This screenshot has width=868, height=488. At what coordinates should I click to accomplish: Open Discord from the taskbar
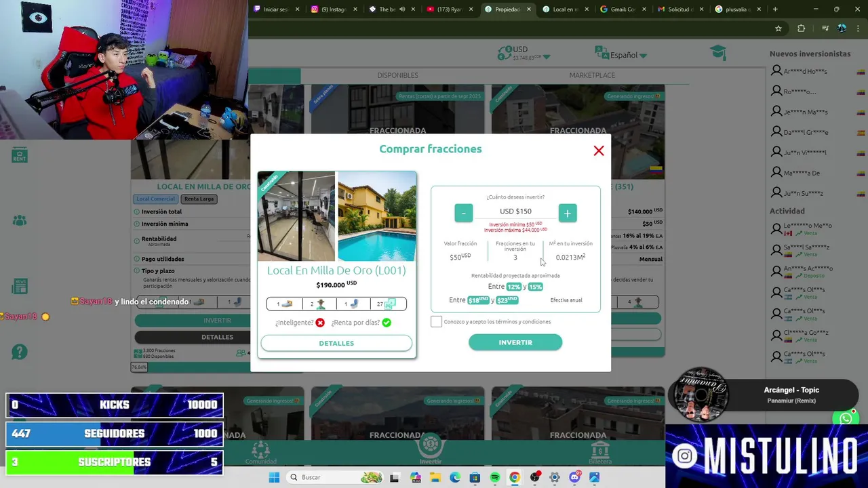pyautogui.click(x=575, y=477)
